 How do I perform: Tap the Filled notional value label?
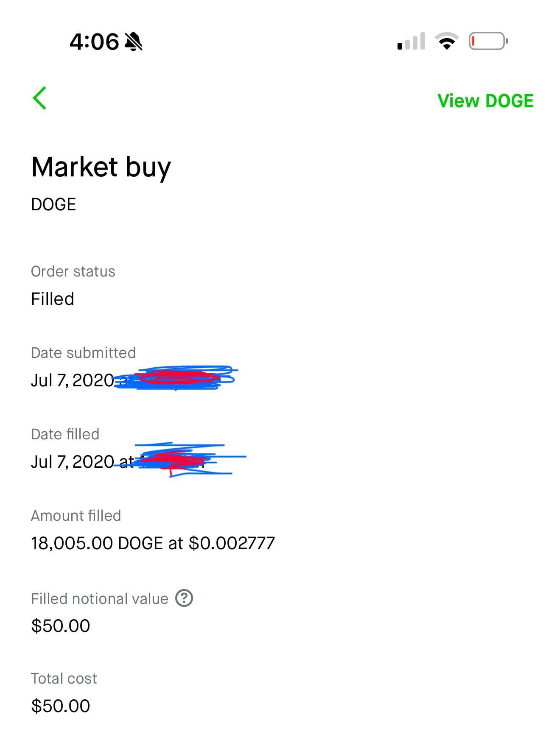[x=99, y=599]
